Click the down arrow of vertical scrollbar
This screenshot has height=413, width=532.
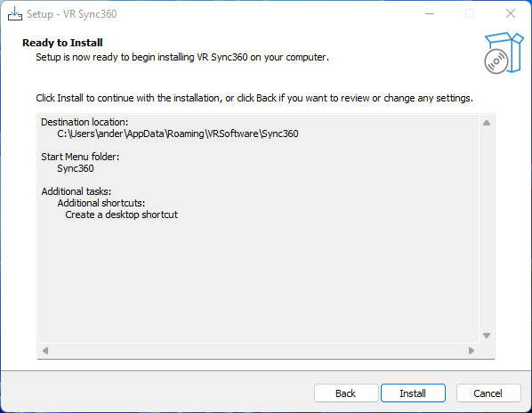click(487, 336)
